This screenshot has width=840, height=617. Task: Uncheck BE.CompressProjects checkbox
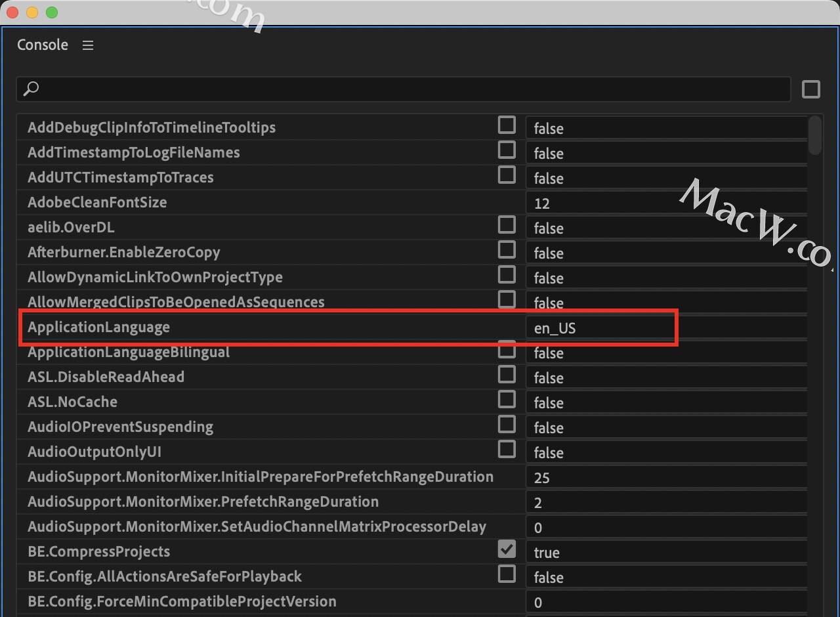pyautogui.click(x=507, y=549)
